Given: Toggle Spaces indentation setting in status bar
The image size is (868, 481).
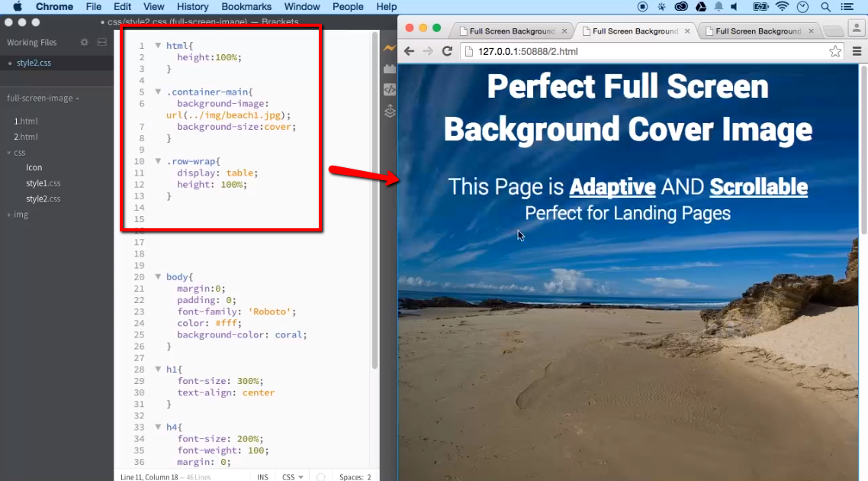Looking at the screenshot, I should point(355,476).
